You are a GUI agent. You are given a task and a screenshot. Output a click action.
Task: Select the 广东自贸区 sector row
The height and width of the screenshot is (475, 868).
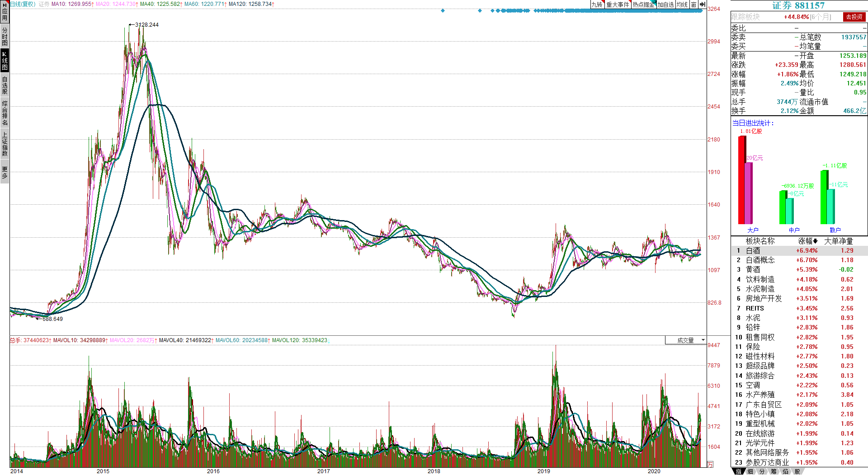pos(799,404)
